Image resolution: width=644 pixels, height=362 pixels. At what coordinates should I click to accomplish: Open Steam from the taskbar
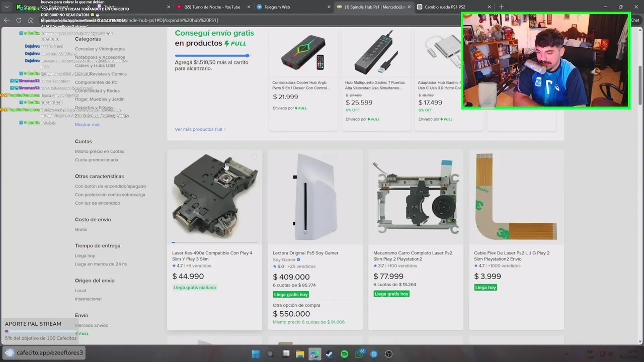pos(330,354)
